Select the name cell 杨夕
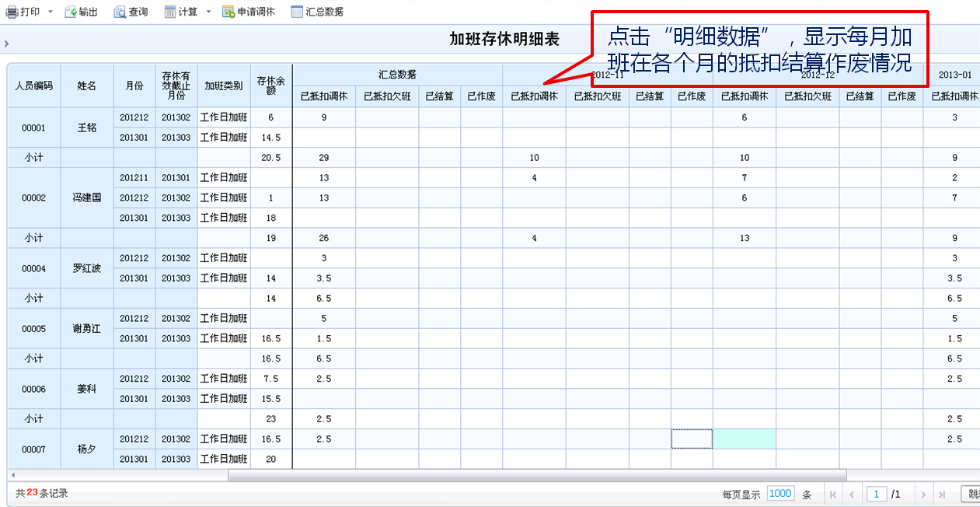This screenshot has width=980, height=507. tap(87, 449)
